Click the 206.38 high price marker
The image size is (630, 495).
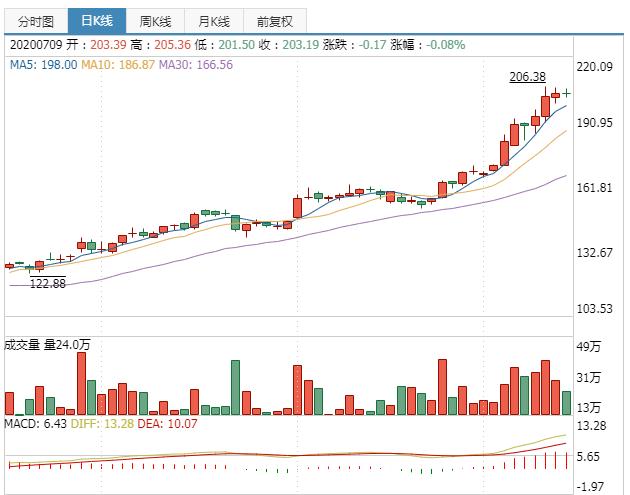pyautogui.click(x=528, y=76)
